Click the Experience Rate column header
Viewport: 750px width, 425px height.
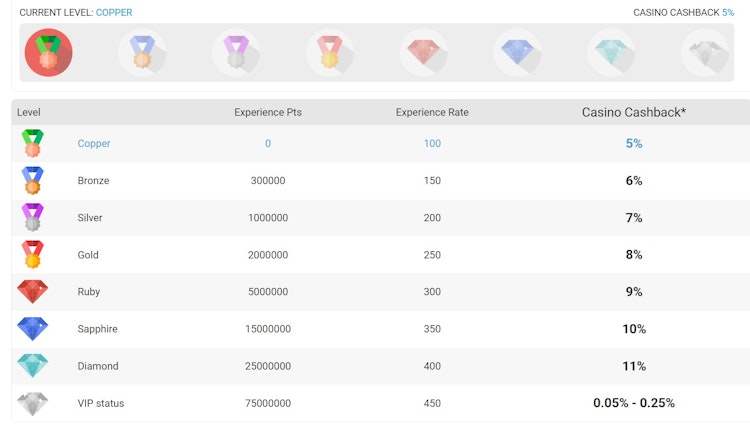[x=432, y=112]
